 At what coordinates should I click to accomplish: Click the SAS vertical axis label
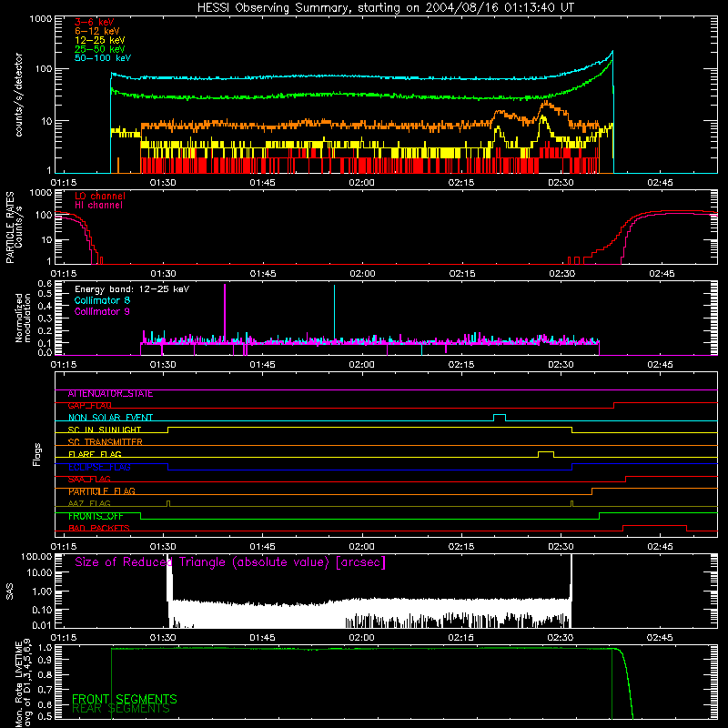tap(10, 591)
